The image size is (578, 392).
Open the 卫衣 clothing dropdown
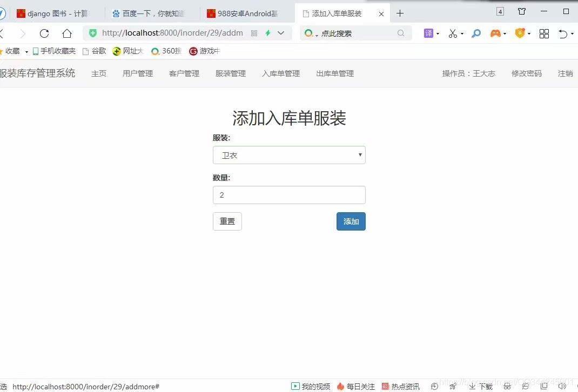click(x=289, y=155)
